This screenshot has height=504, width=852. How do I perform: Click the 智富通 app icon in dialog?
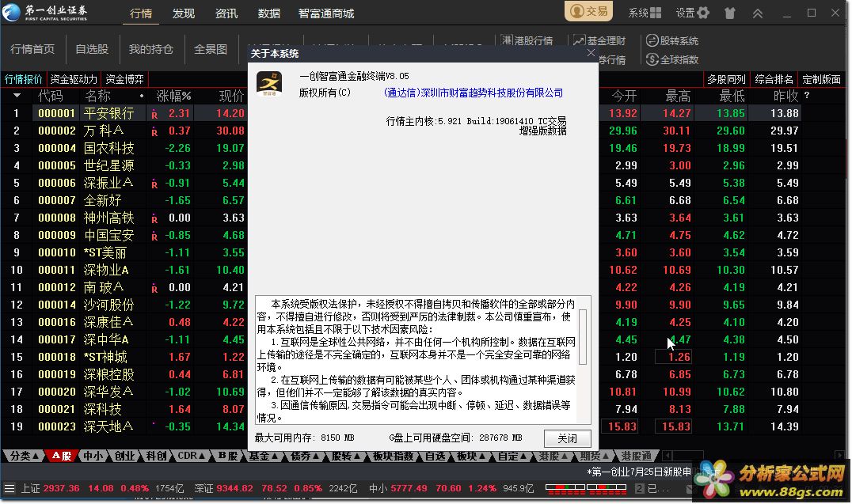[269, 84]
